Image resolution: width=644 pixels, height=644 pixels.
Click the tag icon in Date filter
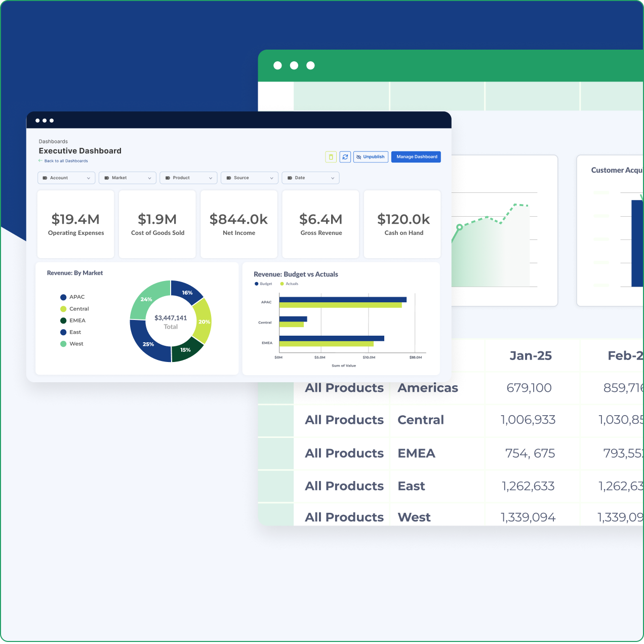tap(290, 178)
